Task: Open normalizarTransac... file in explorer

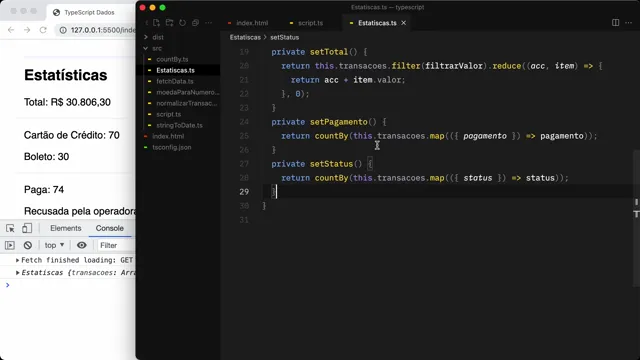Action: coord(187,103)
